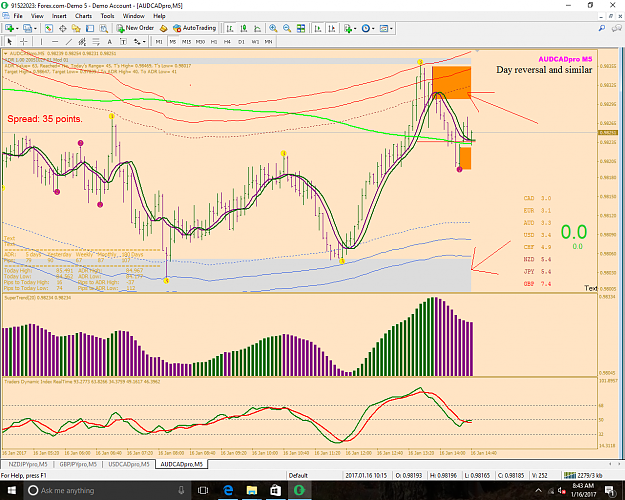Activate the standard arrow Cursor
The height and width of the screenshot is (500, 625).
coord(10,41)
